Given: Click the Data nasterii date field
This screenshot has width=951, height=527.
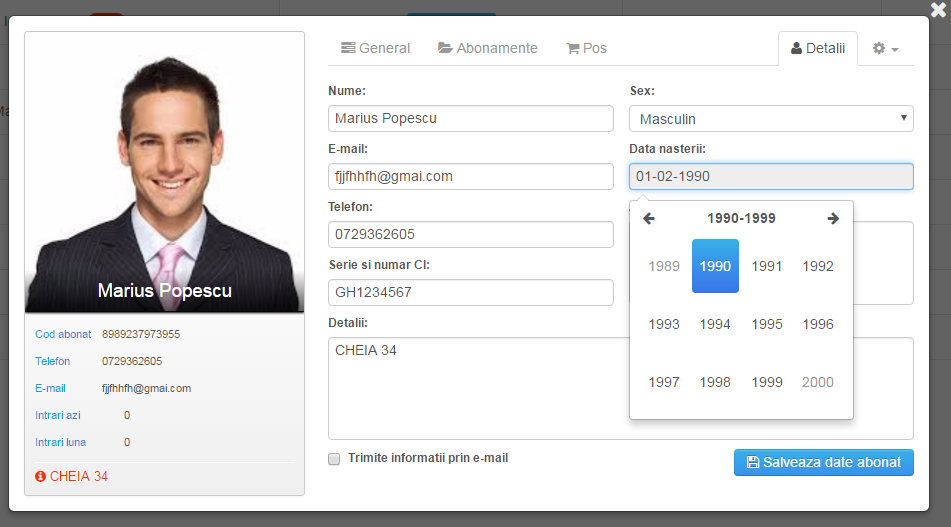Looking at the screenshot, I should pos(771,176).
